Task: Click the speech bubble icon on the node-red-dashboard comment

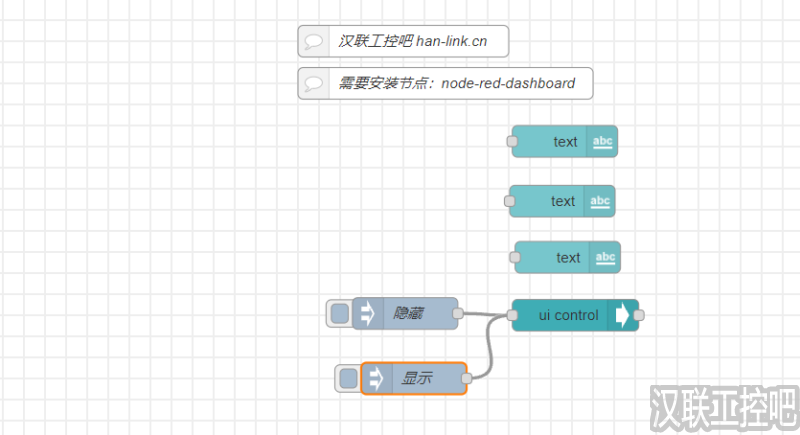Action: coord(313,83)
